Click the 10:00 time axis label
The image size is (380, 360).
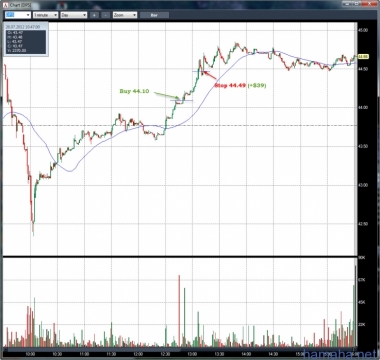click(30, 354)
